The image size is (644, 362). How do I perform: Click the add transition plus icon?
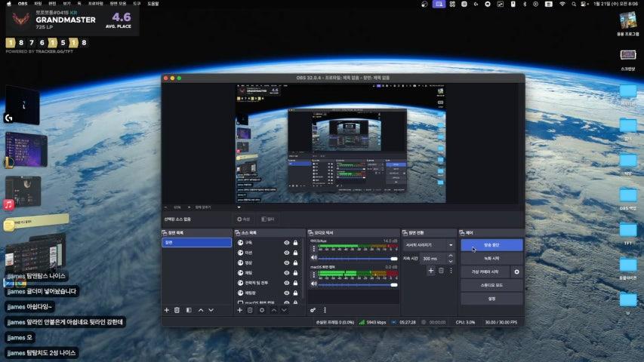pyautogui.click(x=431, y=271)
